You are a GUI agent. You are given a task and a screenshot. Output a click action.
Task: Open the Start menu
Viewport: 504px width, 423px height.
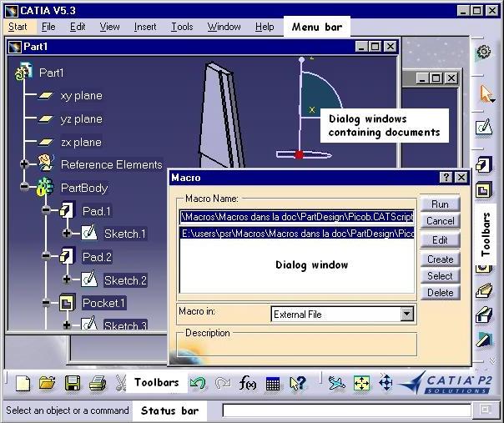click(x=18, y=27)
